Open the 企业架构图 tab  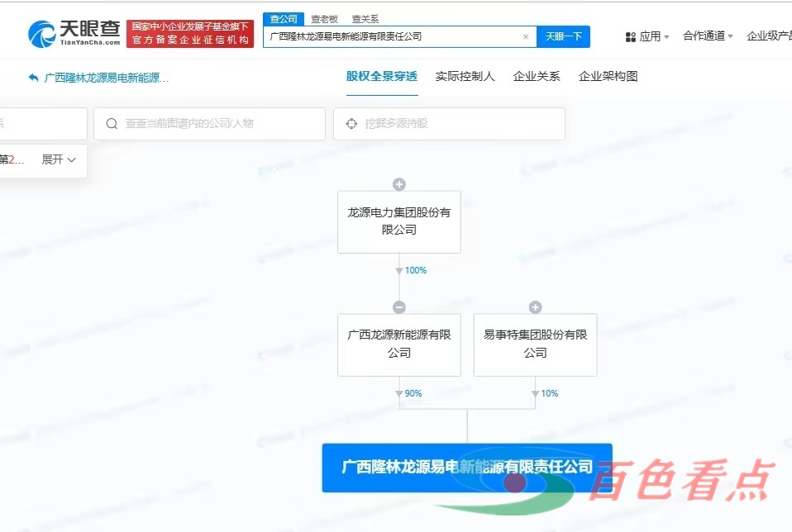[608, 77]
